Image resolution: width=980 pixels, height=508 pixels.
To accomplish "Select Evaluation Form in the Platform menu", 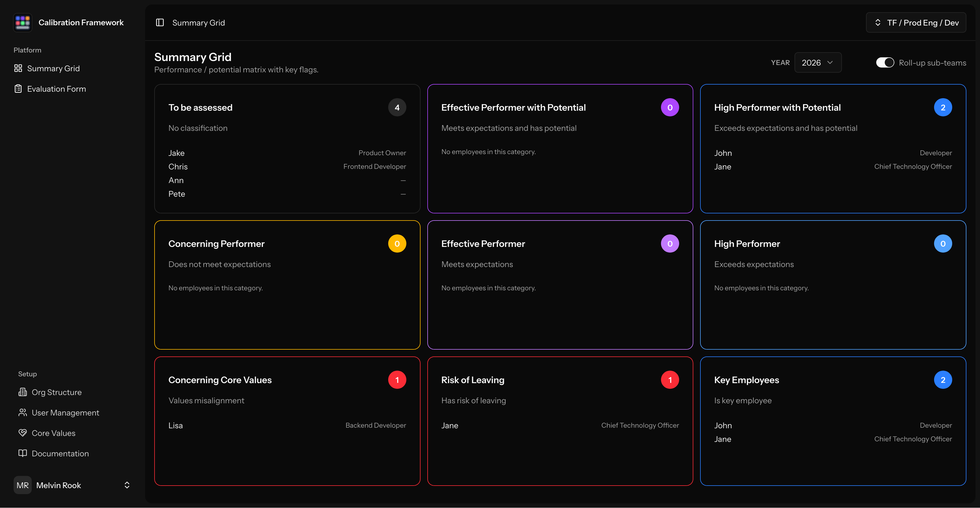I will coord(56,88).
